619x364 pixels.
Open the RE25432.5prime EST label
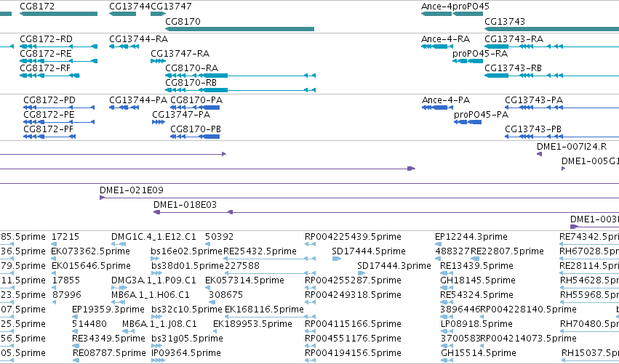point(260,251)
